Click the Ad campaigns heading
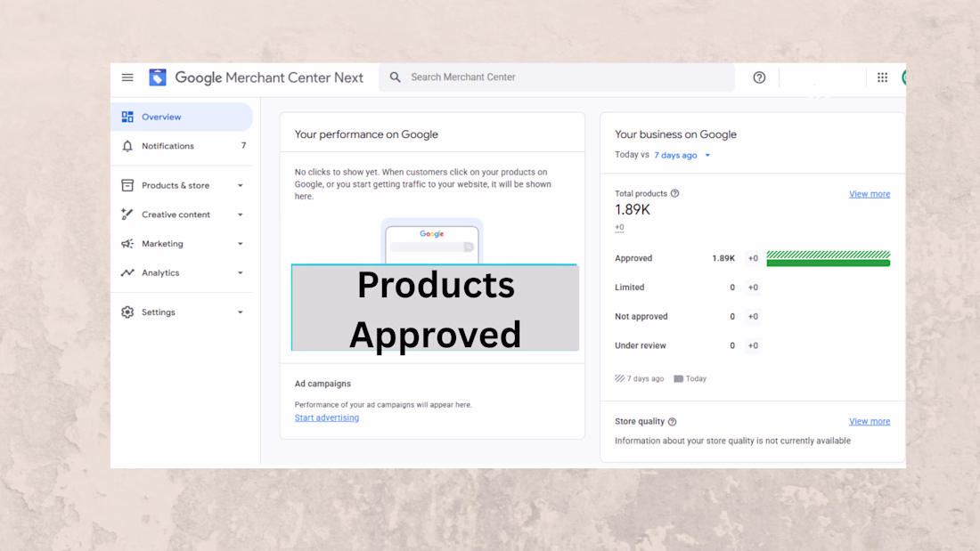Image resolution: width=980 pixels, height=551 pixels. pyautogui.click(x=323, y=384)
